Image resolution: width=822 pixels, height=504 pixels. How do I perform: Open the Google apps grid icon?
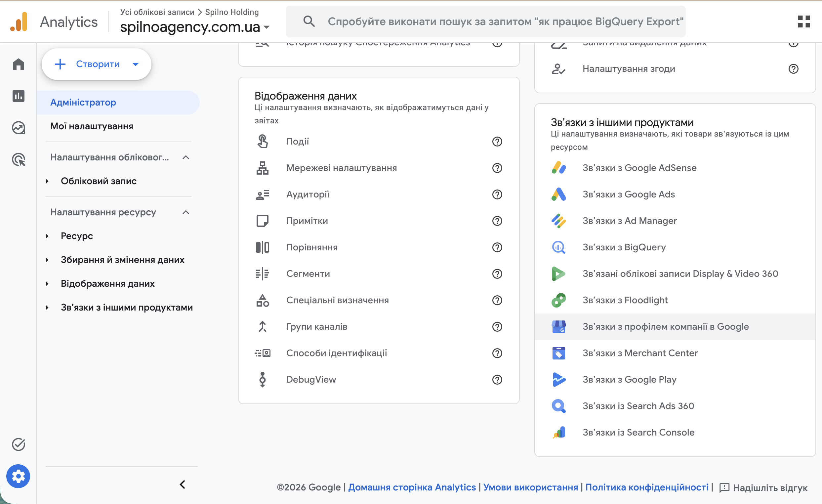click(804, 21)
